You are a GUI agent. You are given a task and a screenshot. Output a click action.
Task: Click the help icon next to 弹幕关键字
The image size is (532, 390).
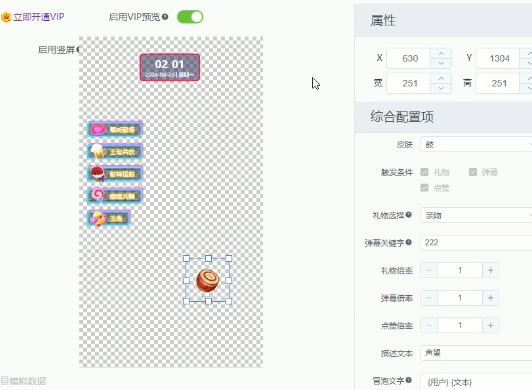408,242
